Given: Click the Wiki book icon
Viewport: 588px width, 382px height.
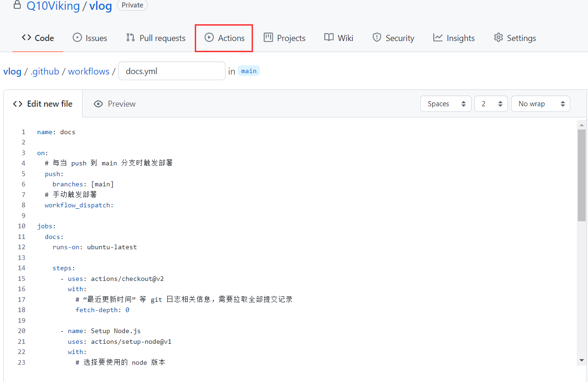Looking at the screenshot, I should [x=329, y=38].
